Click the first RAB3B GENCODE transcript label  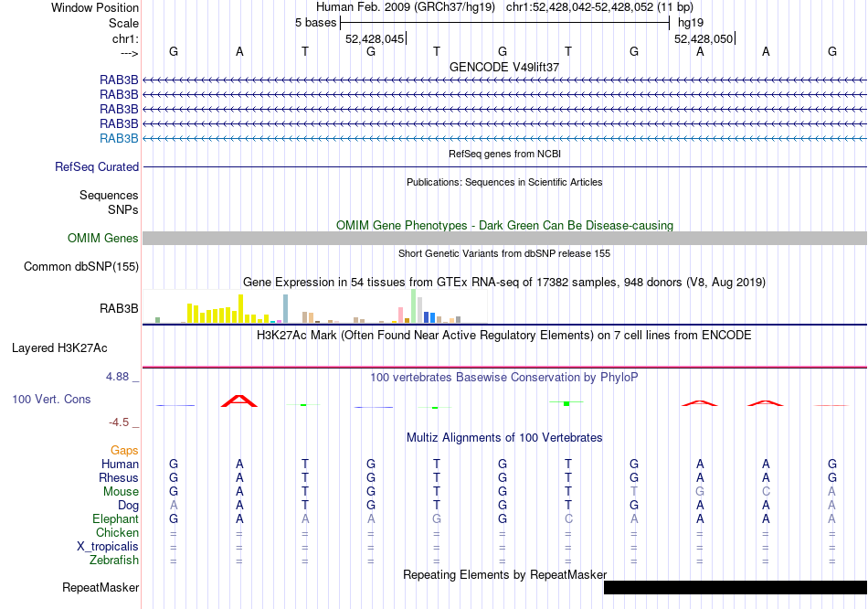[119, 80]
